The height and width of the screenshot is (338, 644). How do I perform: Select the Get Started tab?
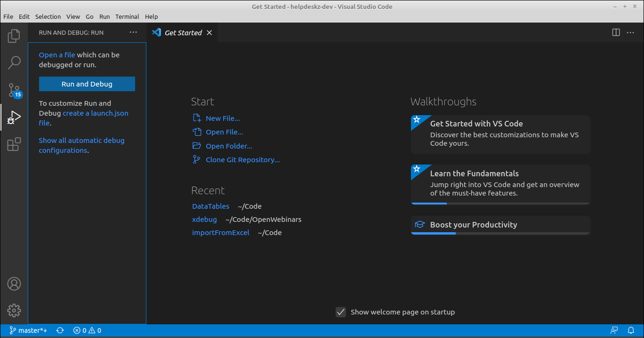(183, 32)
